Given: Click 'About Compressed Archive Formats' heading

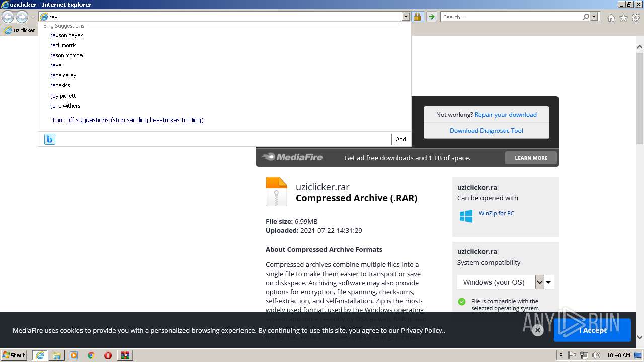Looking at the screenshot, I should [x=324, y=249].
